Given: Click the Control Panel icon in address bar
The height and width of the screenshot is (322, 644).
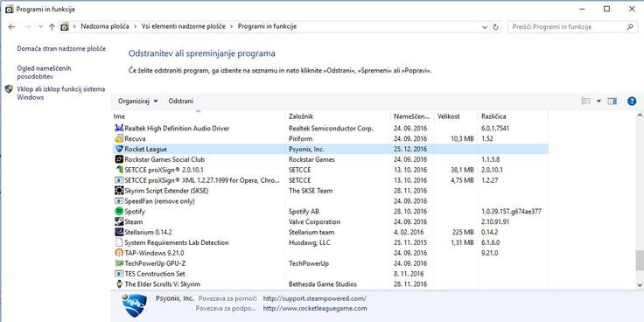Looking at the screenshot, I should pos(65,27).
